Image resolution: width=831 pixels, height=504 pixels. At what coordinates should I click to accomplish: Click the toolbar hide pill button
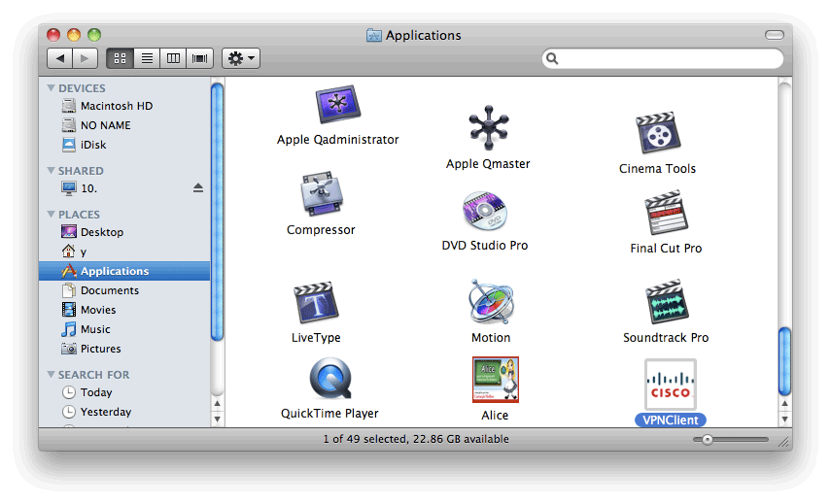pos(775,35)
